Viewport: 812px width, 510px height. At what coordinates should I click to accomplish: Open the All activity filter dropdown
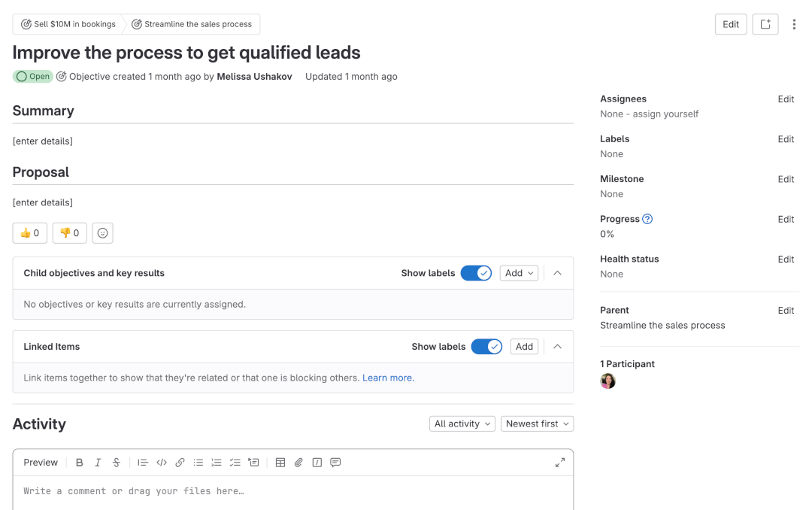[x=462, y=423]
